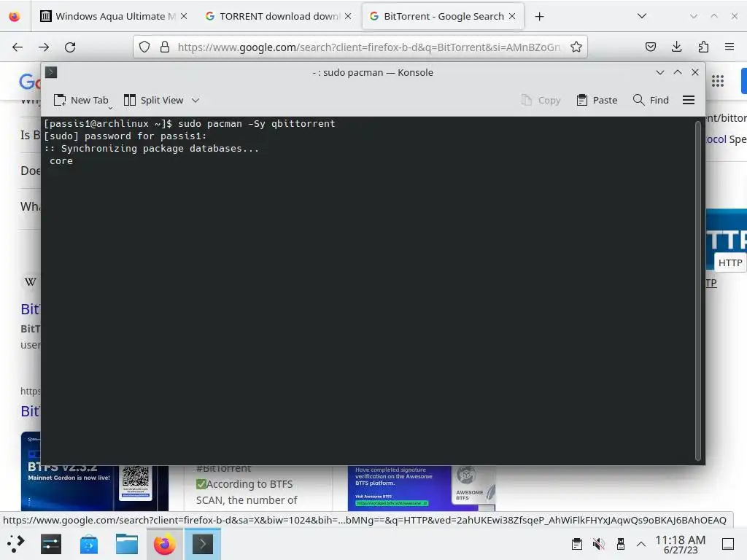Viewport: 747px width, 560px height.
Task: Close the Konsole window
Action: (x=695, y=72)
